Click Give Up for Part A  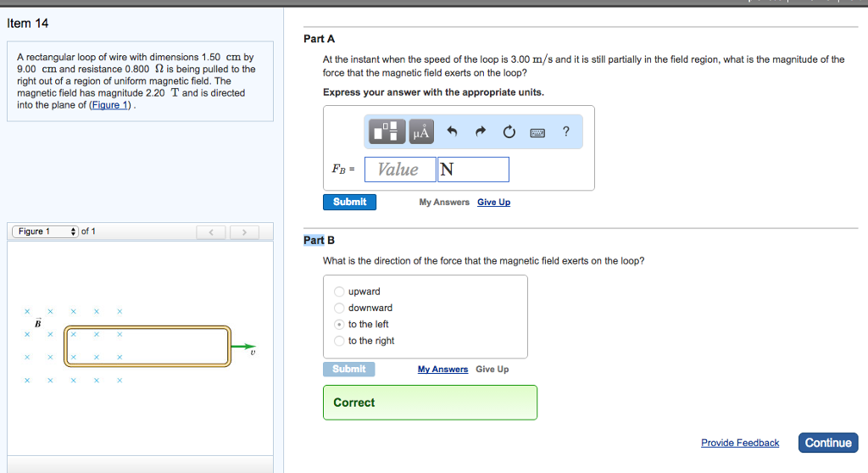click(x=493, y=203)
